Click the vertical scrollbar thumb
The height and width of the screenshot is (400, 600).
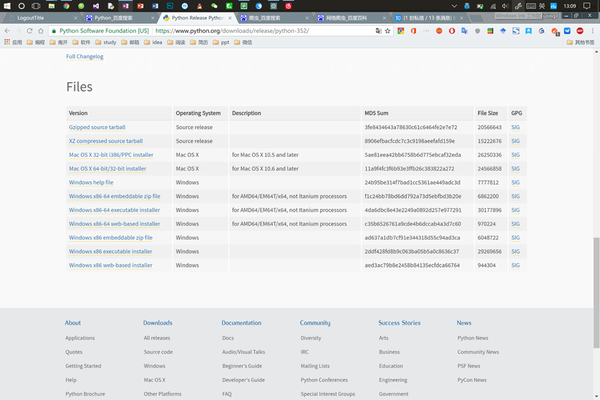coord(596,293)
